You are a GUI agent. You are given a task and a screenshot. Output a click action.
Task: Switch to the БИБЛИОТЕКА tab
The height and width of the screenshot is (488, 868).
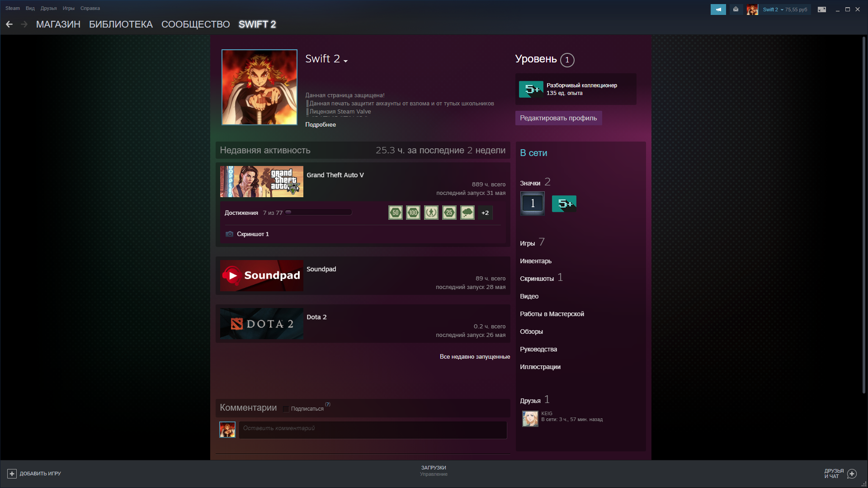(x=121, y=24)
